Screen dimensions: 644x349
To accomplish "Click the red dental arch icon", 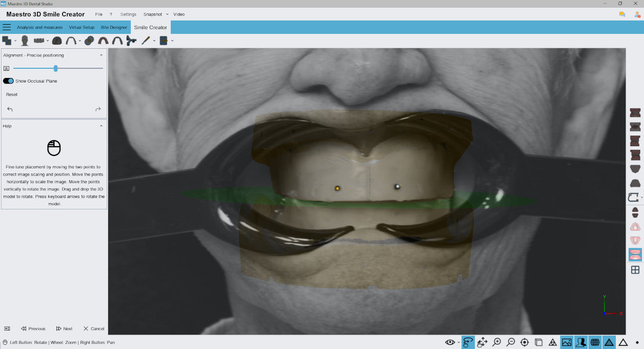I will tap(103, 41).
